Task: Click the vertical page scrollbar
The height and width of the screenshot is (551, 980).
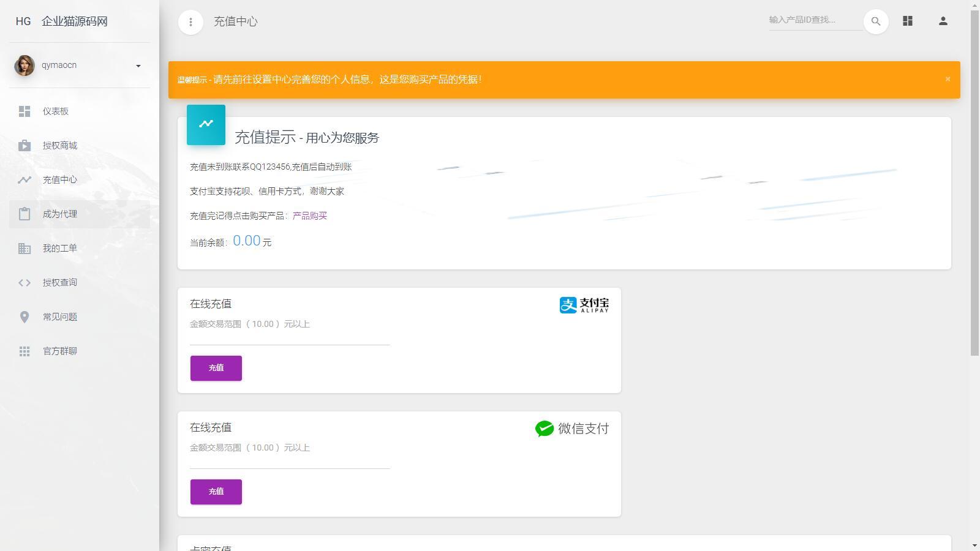Action: pyautogui.click(x=975, y=182)
